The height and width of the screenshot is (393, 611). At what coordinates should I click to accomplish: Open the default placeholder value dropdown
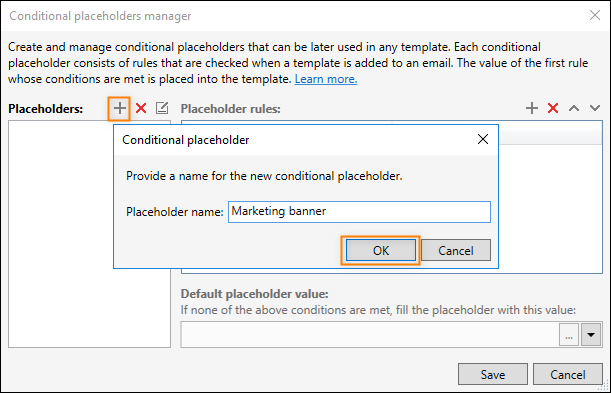591,335
